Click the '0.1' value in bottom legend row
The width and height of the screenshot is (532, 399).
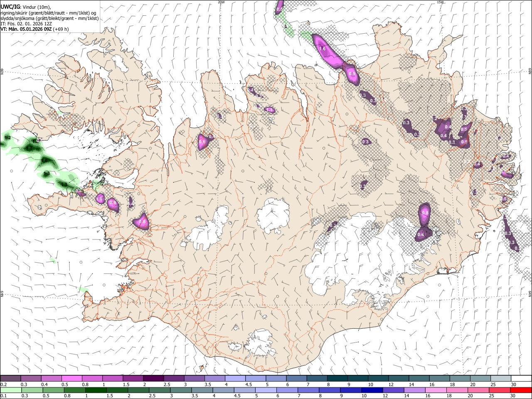click(4, 396)
